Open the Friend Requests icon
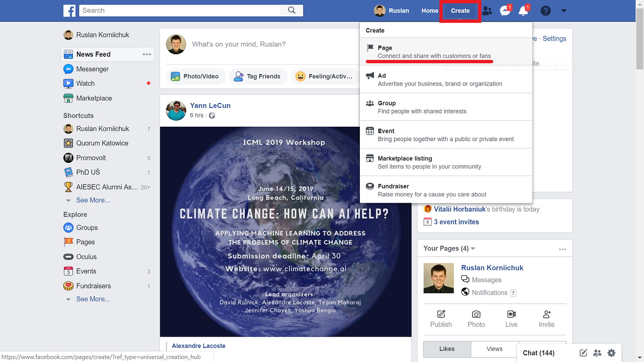 487,11
